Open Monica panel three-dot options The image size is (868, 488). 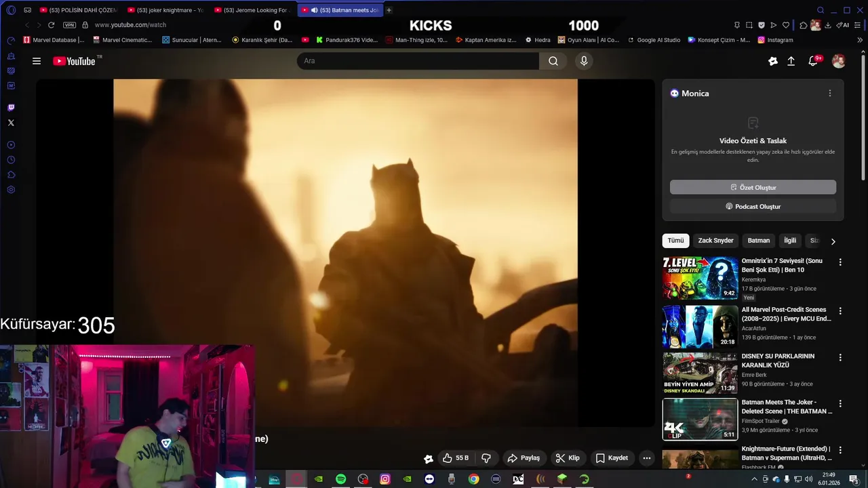pos(829,94)
